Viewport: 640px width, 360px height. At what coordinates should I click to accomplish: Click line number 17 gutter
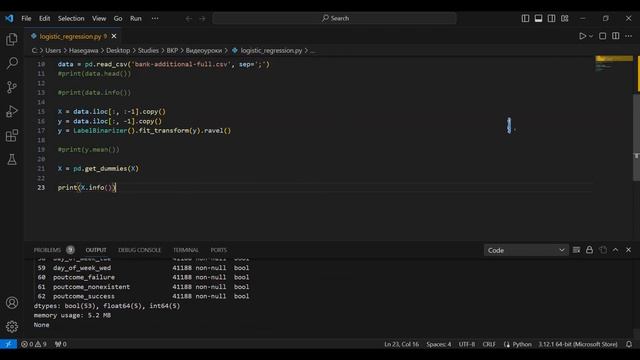(41, 131)
